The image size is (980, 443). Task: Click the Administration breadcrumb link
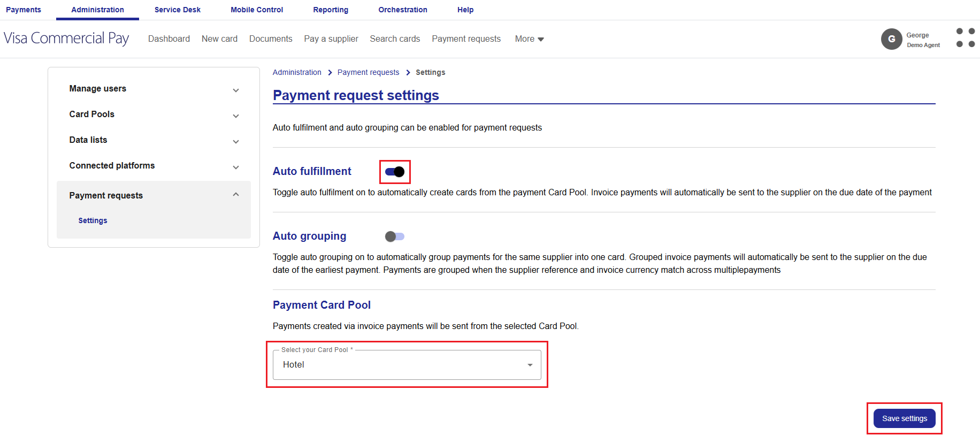tap(297, 72)
